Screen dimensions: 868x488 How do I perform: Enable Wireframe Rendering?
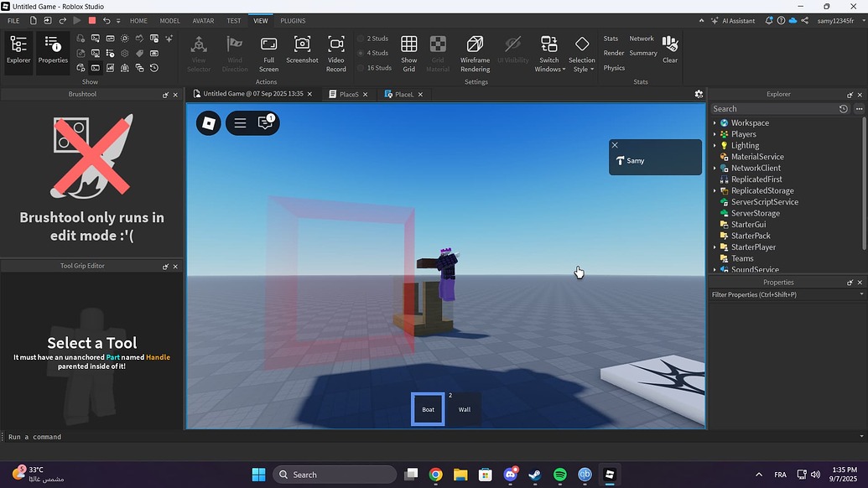[x=475, y=50]
